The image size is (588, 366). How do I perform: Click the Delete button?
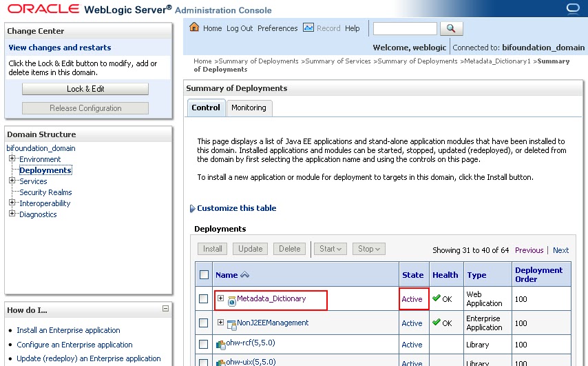(x=289, y=249)
